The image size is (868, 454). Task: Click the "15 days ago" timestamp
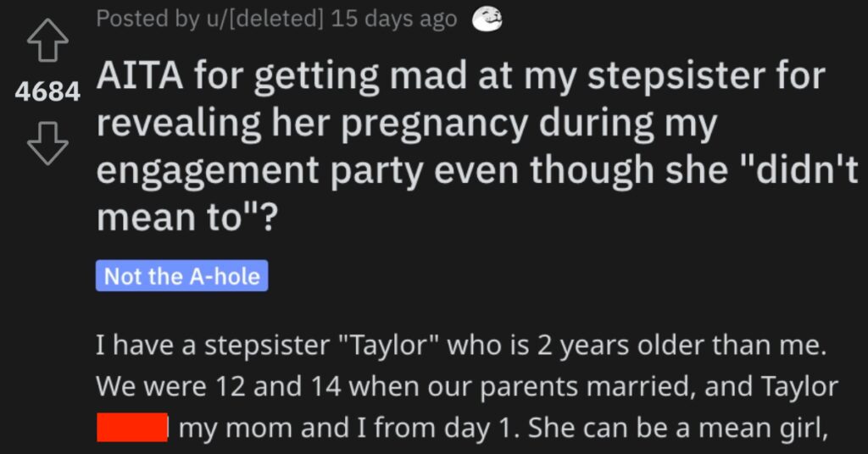[394, 19]
